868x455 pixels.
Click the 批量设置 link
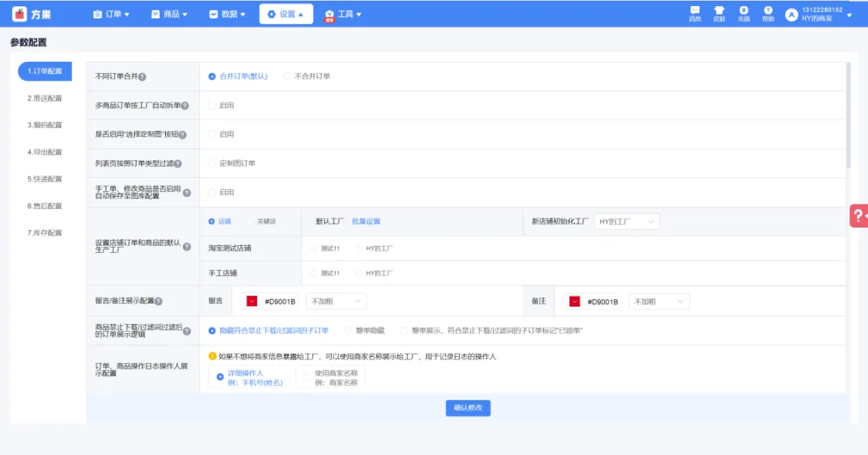coord(366,221)
